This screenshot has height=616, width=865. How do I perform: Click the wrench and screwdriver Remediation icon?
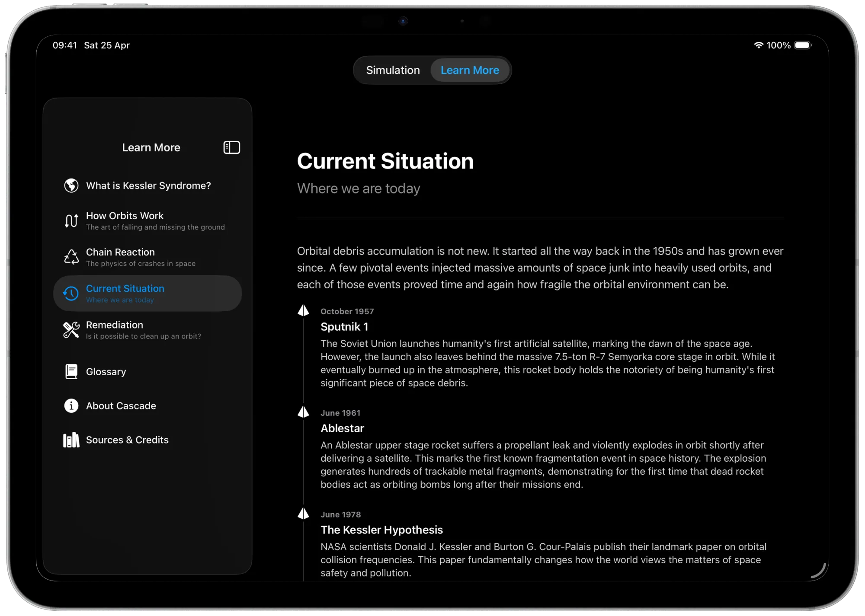click(x=71, y=330)
